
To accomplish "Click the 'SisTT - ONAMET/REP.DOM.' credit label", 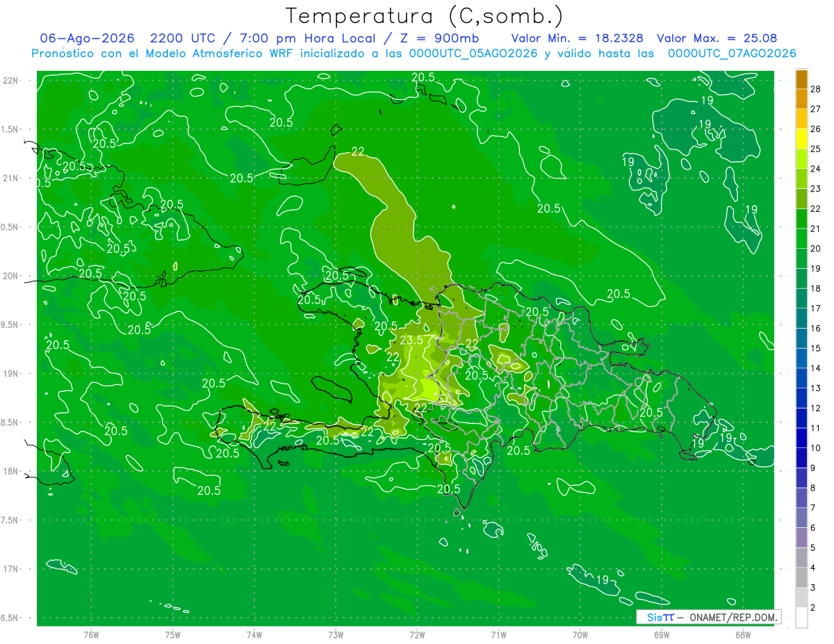I will [708, 617].
